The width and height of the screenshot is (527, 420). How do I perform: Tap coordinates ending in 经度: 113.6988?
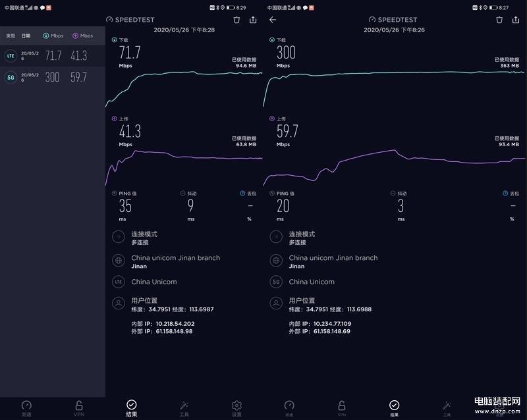[x=330, y=309]
